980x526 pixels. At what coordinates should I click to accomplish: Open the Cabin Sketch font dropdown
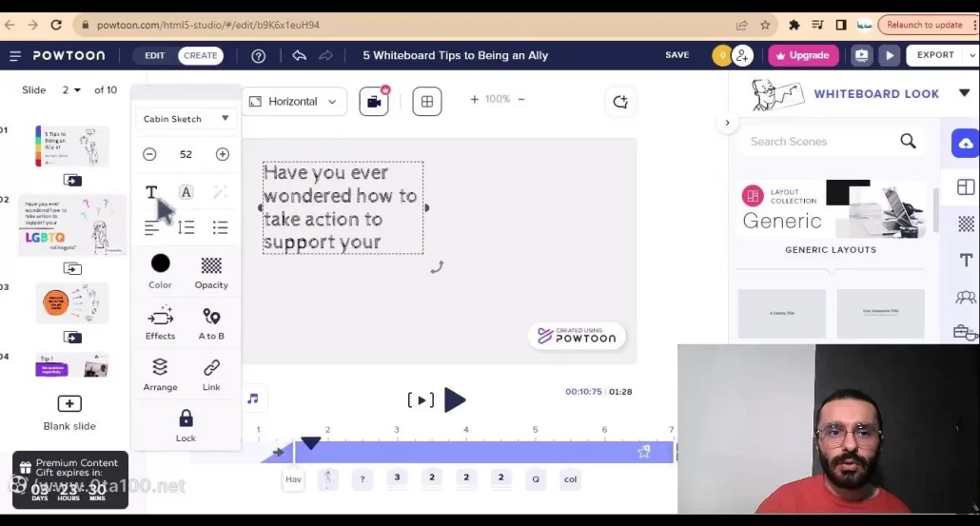pyautogui.click(x=186, y=119)
